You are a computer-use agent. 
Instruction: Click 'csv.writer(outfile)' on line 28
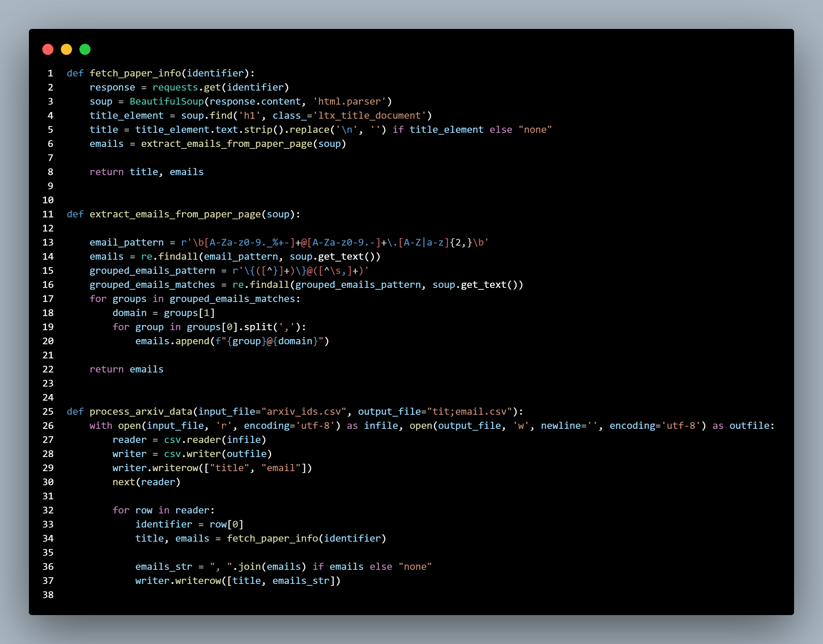click(218, 454)
